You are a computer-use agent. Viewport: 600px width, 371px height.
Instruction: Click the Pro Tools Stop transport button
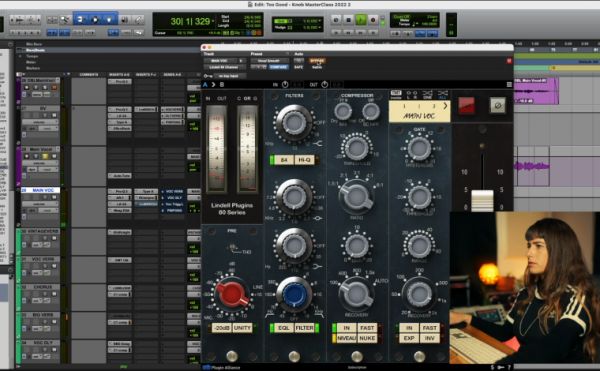[x=348, y=20]
